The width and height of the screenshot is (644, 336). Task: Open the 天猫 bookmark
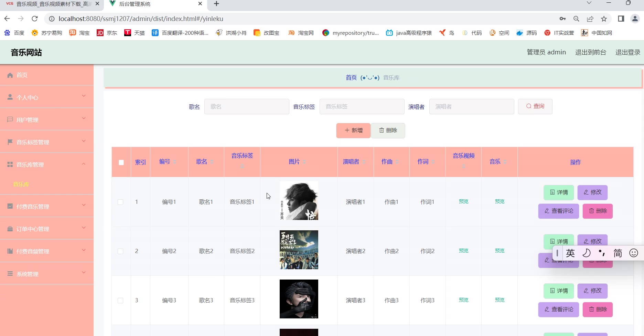(135, 33)
